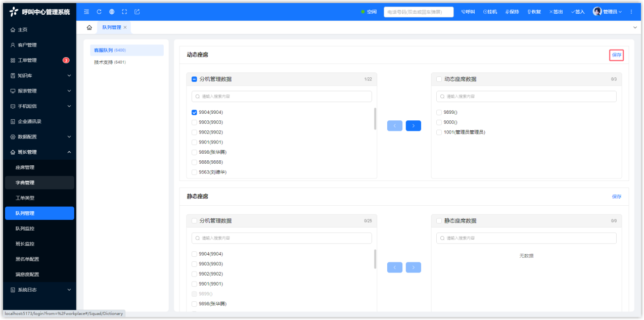This screenshot has height=320, width=644.
Task: Move selected items right in dynamic seats transfer
Action: 413,126
